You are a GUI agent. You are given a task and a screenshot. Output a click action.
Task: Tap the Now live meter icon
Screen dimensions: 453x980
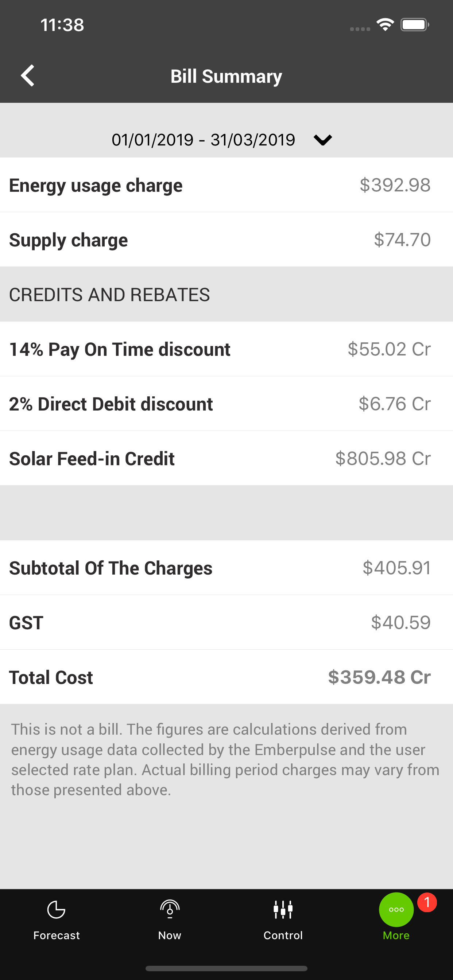tap(170, 909)
